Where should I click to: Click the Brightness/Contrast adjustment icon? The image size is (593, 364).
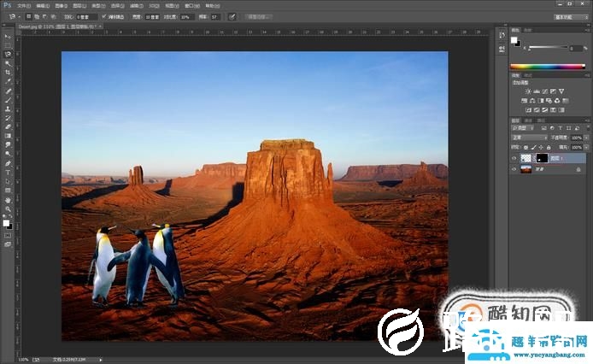pyautogui.click(x=528, y=91)
